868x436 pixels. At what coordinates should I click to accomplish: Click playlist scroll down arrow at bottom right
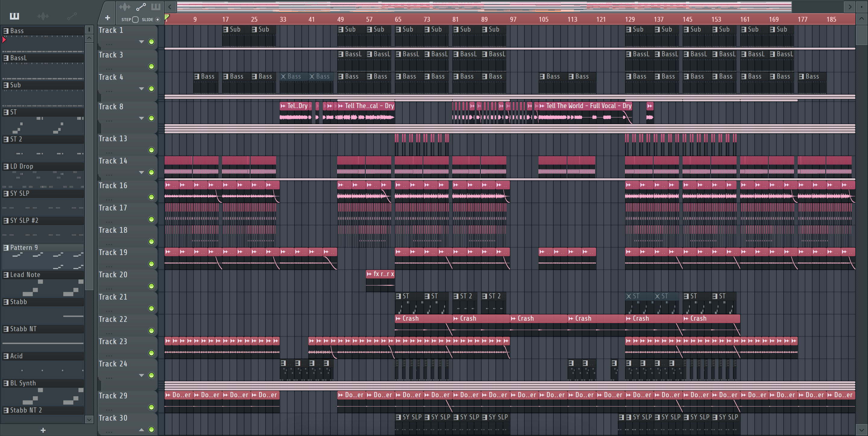click(862, 430)
